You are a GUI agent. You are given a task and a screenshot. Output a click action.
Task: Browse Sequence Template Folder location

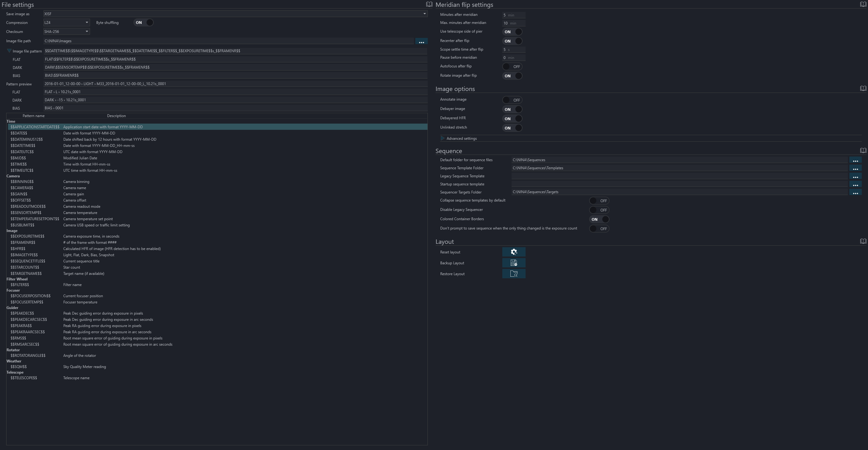pos(855,168)
